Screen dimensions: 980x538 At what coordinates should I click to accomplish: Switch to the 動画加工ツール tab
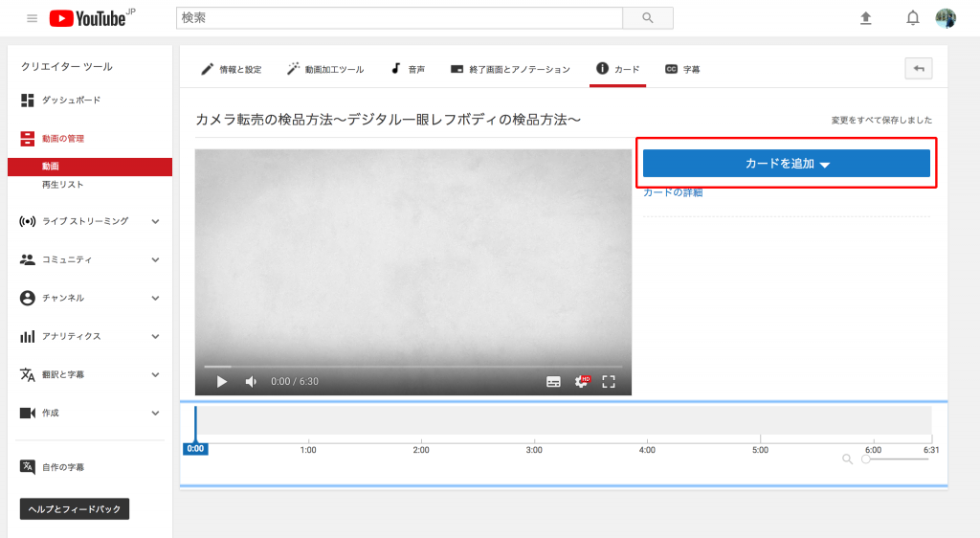(x=325, y=69)
